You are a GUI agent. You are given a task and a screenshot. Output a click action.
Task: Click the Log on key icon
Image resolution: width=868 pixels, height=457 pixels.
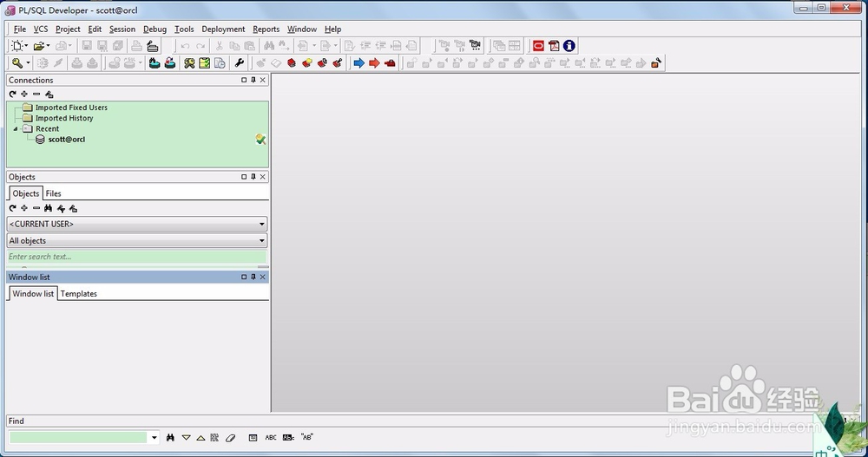pos(17,63)
